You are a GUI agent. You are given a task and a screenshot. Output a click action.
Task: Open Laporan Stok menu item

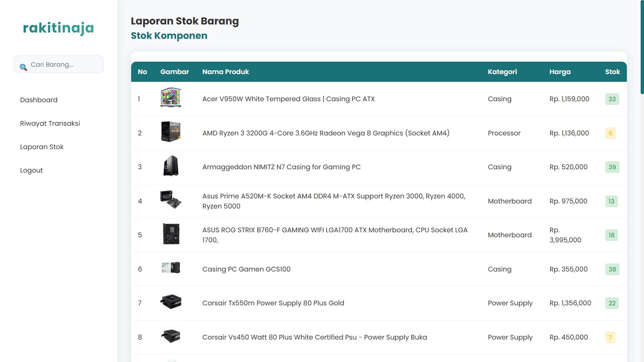[x=42, y=147]
